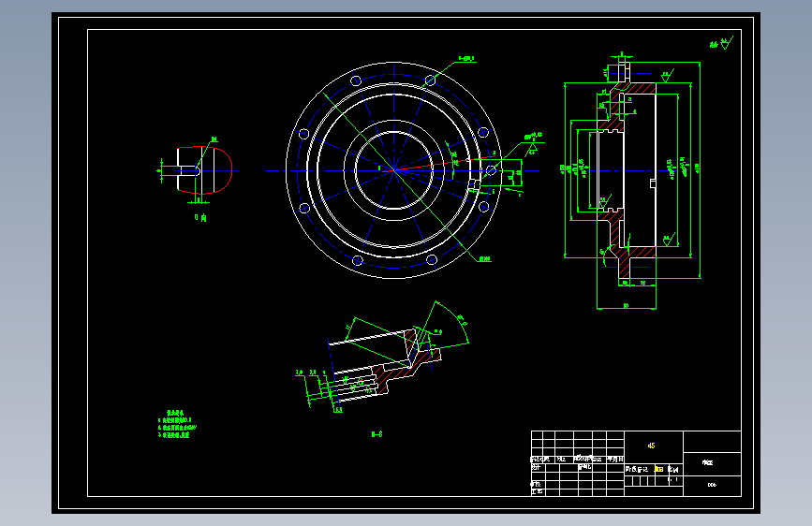The height and width of the screenshot is (526, 812).
Task: Select the side cross-section view of the flange
Action: [x=627, y=171]
